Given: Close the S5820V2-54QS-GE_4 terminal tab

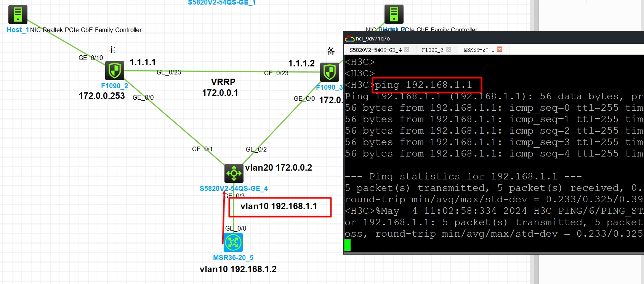Looking at the screenshot, I should [x=407, y=50].
